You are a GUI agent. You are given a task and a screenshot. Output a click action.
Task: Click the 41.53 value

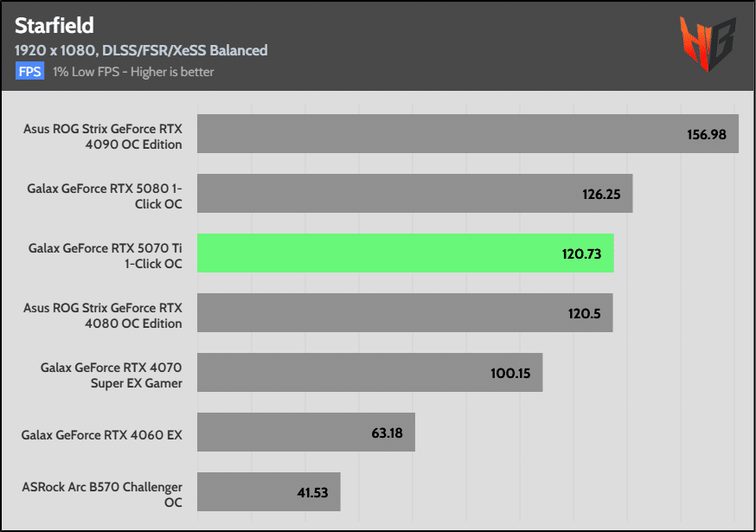(x=312, y=493)
